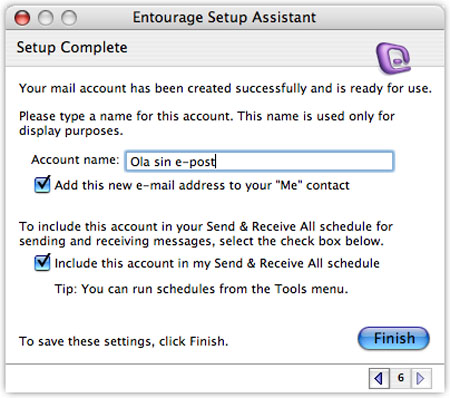Click the 'To save these settings, click Finish.' text
This screenshot has width=450, height=398.
coord(124,341)
